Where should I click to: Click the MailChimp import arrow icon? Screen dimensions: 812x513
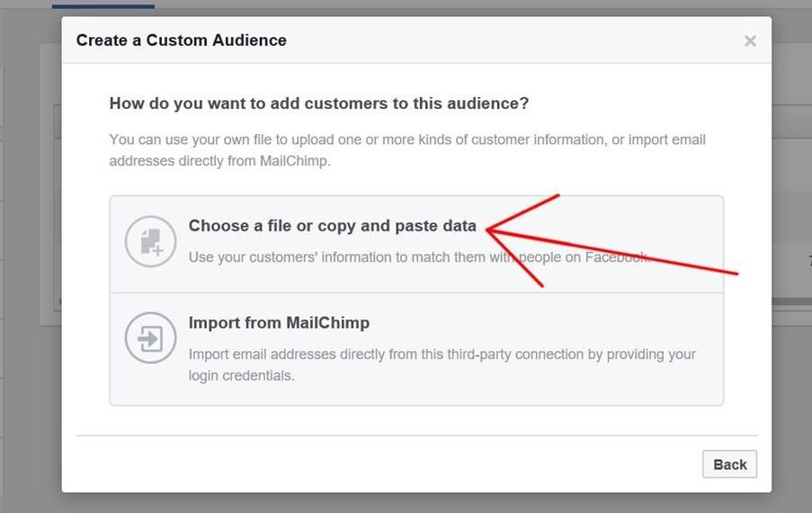[x=150, y=338]
